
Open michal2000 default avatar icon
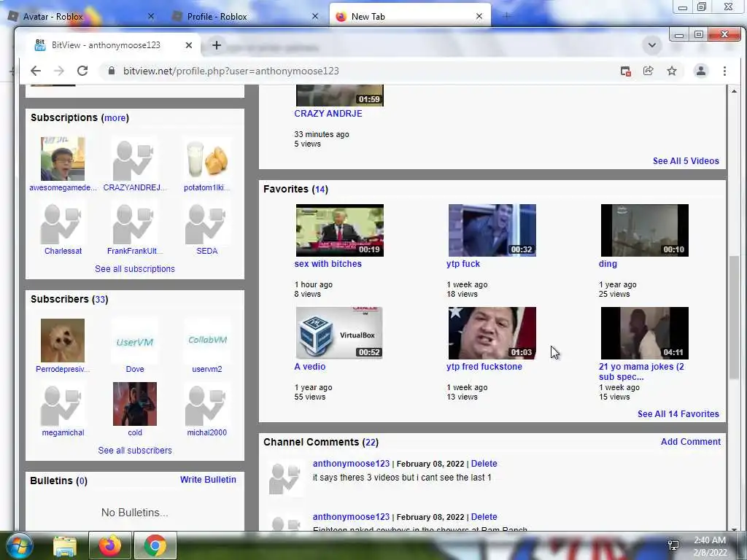[206, 404]
